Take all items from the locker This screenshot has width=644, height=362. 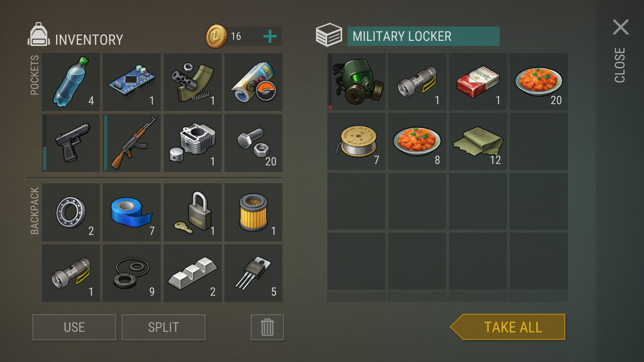click(508, 327)
